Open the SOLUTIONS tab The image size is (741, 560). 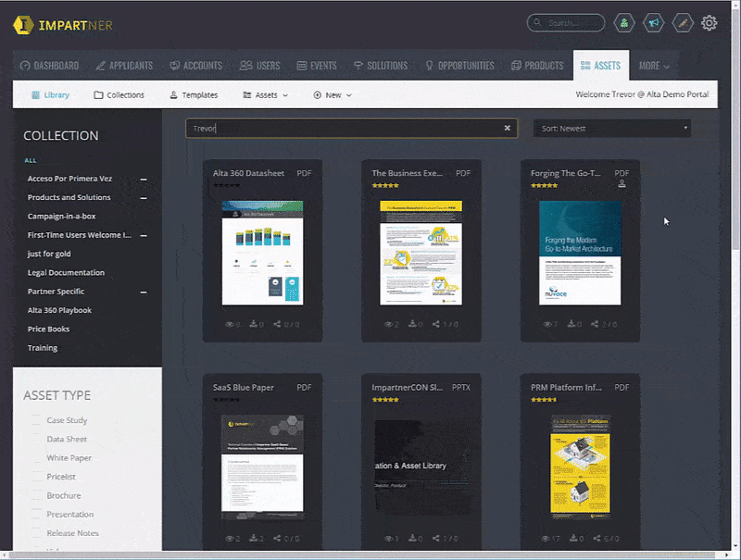pos(381,66)
